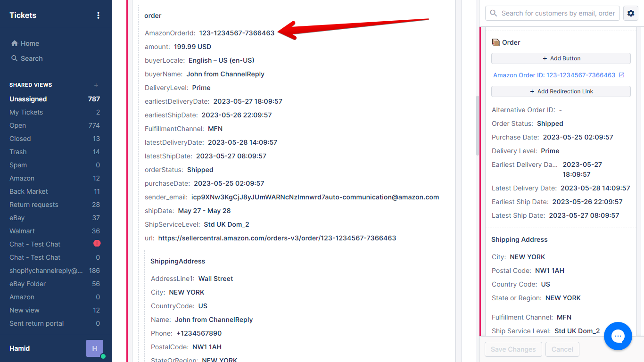Open the Back Market view
The image size is (644, 362).
pyautogui.click(x=55, y=191)
